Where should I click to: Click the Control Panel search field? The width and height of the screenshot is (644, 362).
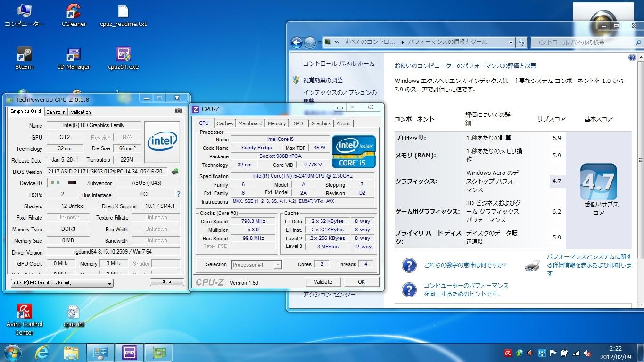pos(586,42)
